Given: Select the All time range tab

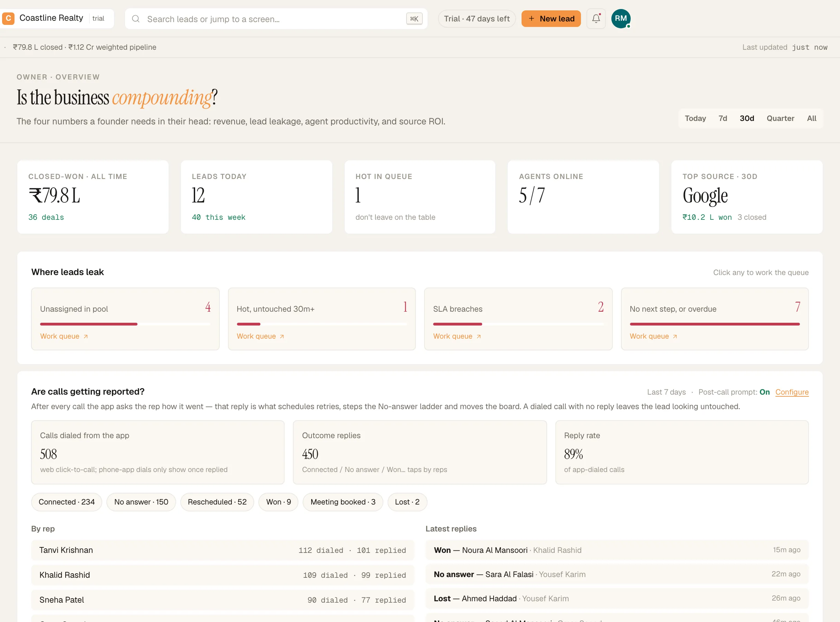Looking at the screenshot, I should point(811,118).
